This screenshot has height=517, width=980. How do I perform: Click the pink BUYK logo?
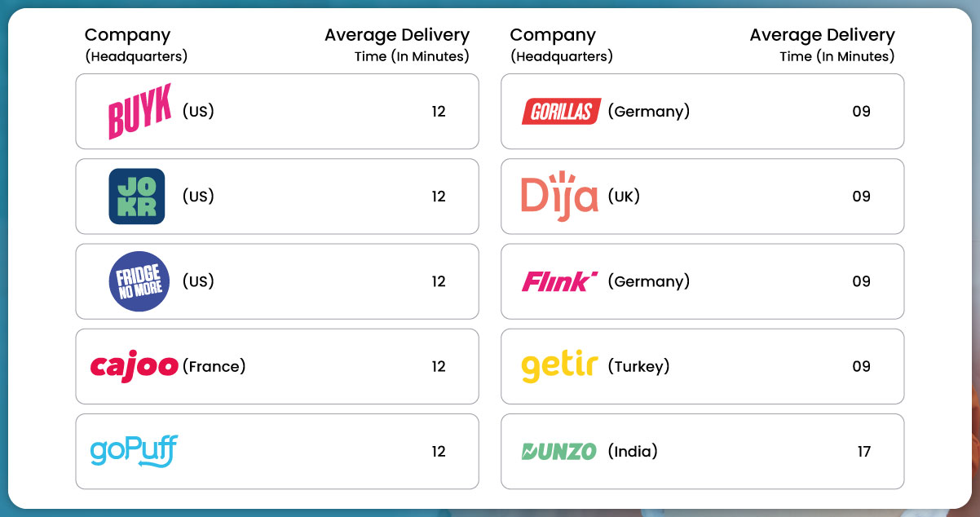(x=139, y=112)
